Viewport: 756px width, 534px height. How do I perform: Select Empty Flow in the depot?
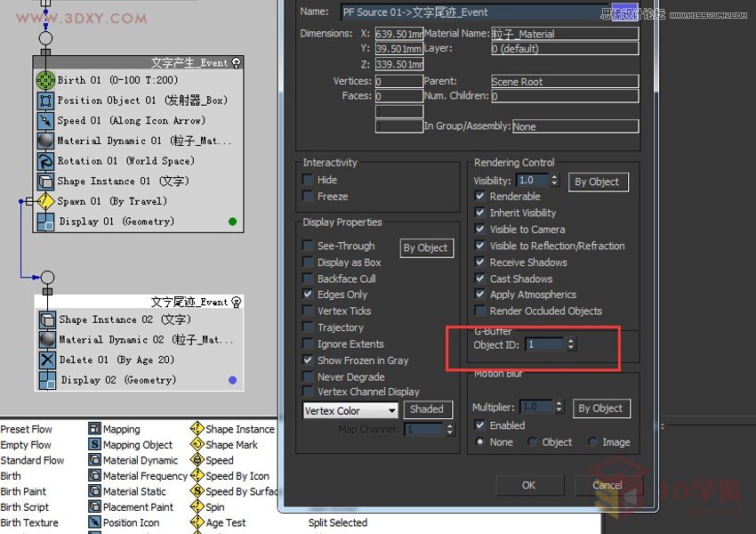[26, 445]
